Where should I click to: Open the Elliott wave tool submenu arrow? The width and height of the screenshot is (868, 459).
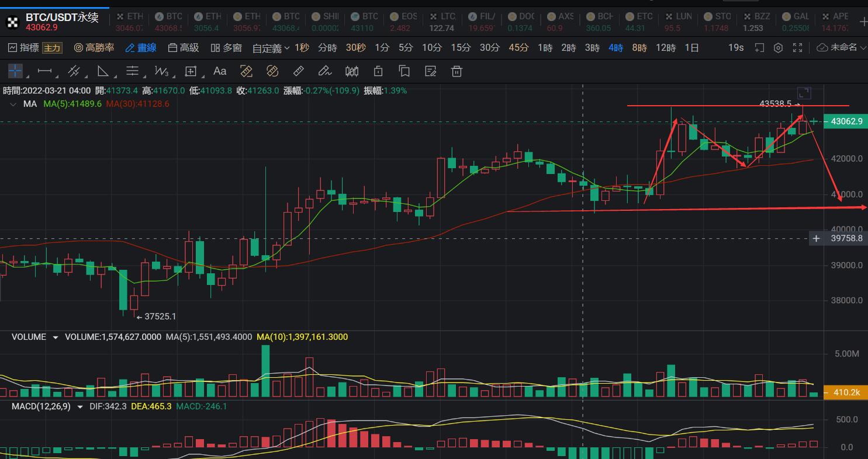(173, 76)
